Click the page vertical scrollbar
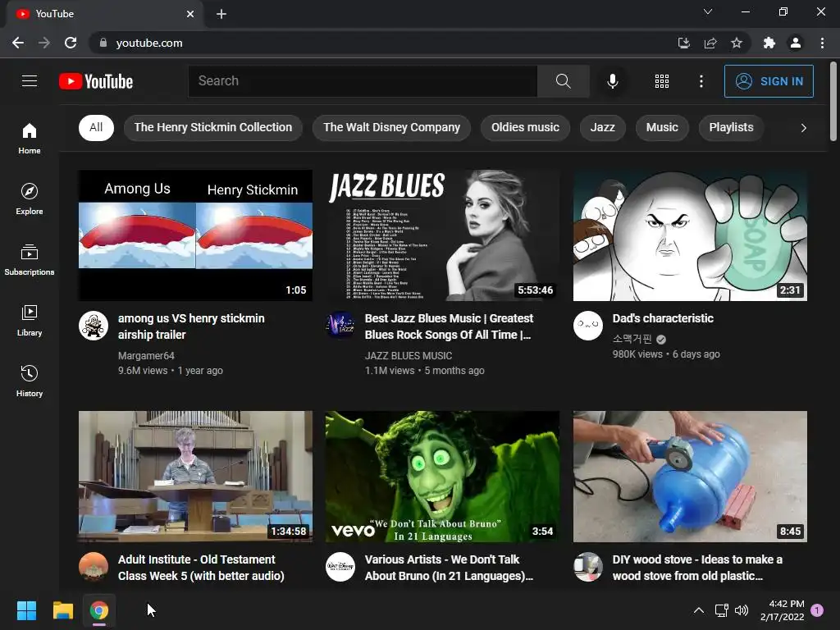 point(833,102)
